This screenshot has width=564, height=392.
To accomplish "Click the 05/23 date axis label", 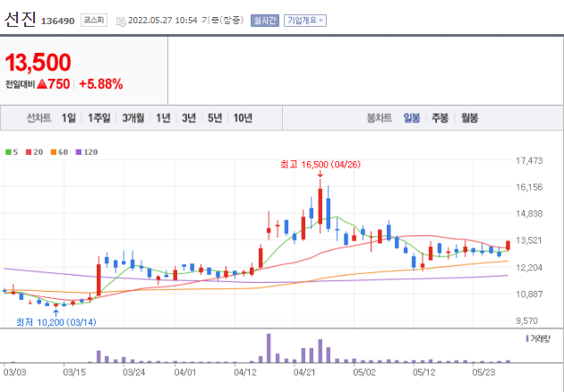I will [483, 372].
